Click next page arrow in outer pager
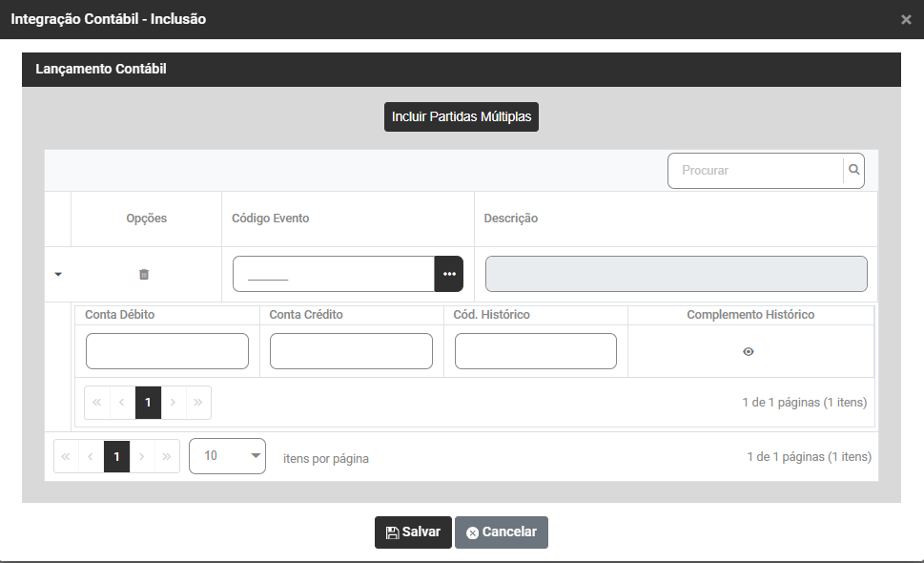 tap(142, 457)
